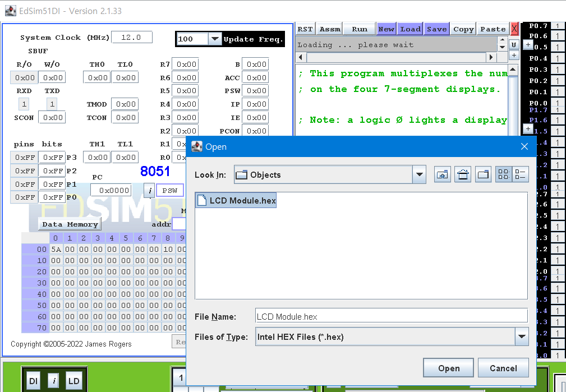The width and height of the screenshot is (566, 392).
Task: Click the plus button below U button
Action: click(514, 55)
